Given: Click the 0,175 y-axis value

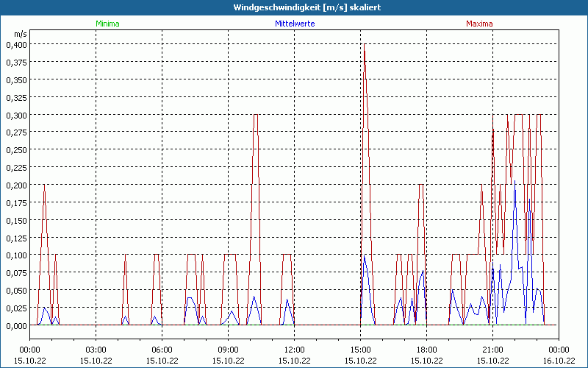Looking at the screenshot, I should (16, 203).
